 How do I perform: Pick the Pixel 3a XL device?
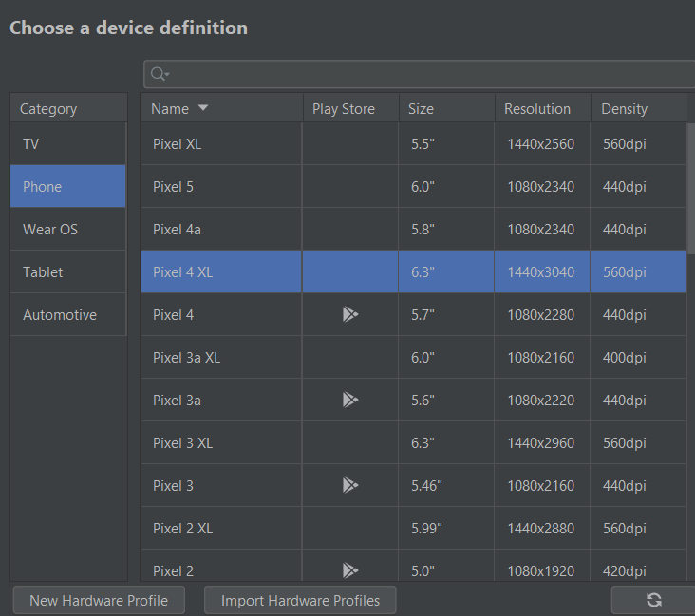(x=222, y=357)
